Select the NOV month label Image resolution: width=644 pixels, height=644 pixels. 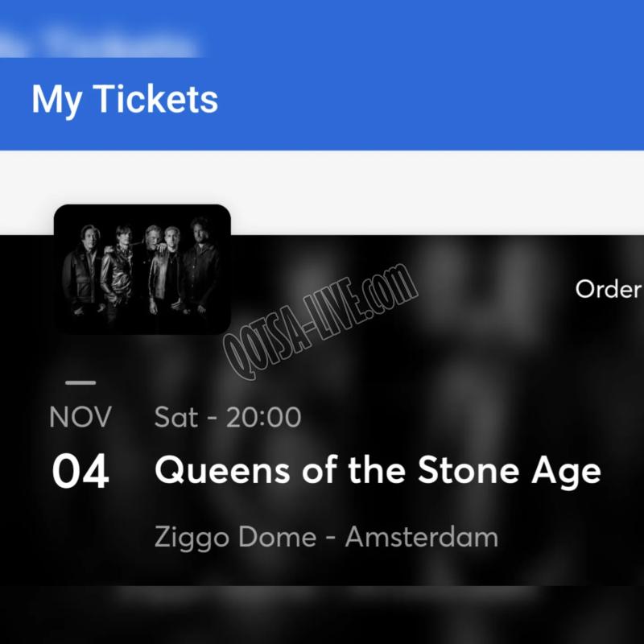click(80, 417)
